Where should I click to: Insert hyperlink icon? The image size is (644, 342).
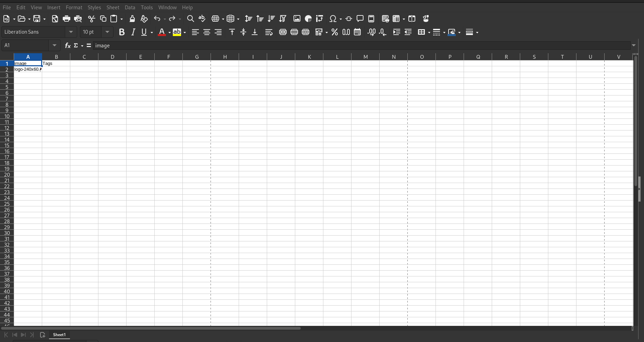pos(349,19)
